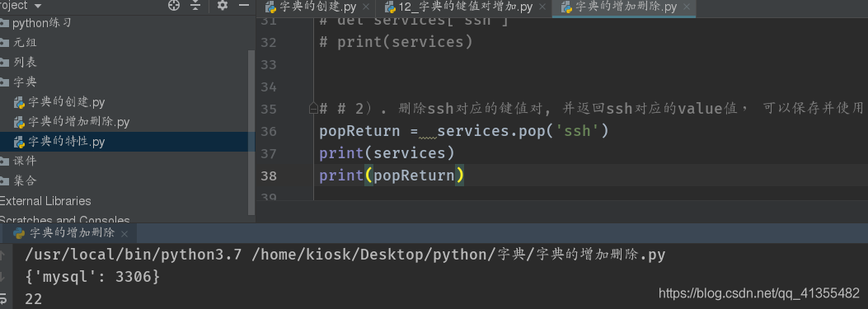
Task: Click the 课件 folder icon
Action: [4, 162]
